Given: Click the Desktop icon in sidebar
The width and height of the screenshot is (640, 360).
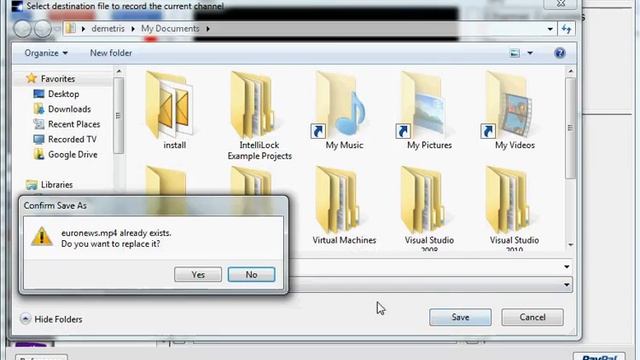Looking at the screenshot, I should [39, 94].
